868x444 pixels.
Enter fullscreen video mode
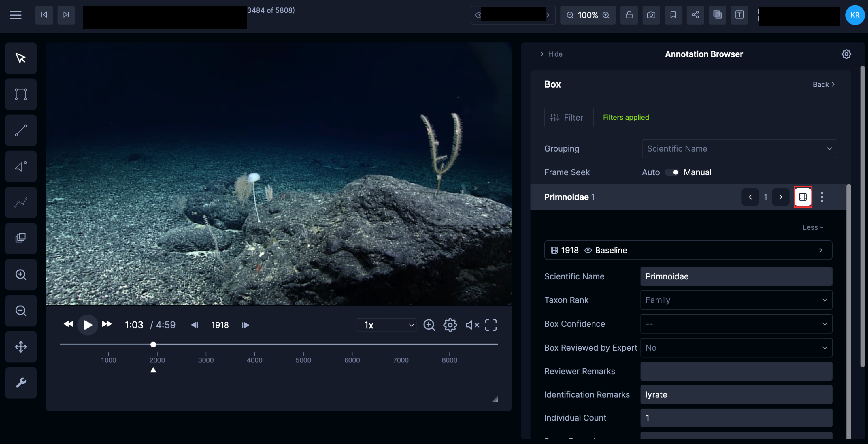click(490, 325)
